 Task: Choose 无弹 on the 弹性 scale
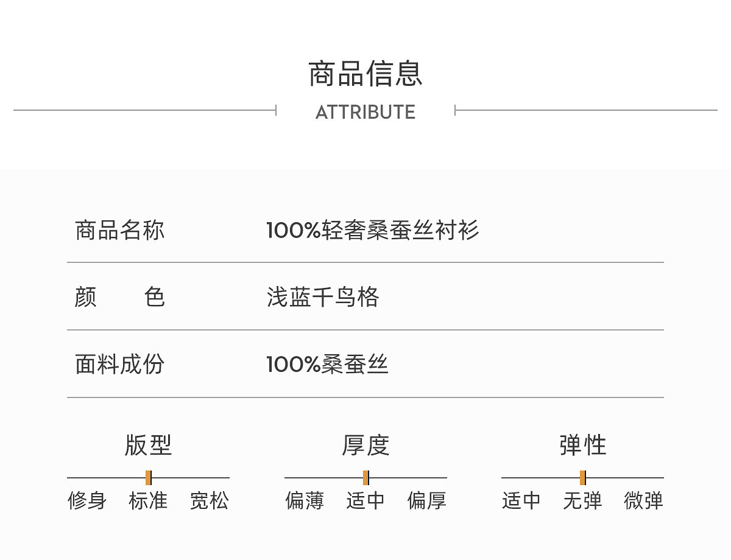point(582,501)
